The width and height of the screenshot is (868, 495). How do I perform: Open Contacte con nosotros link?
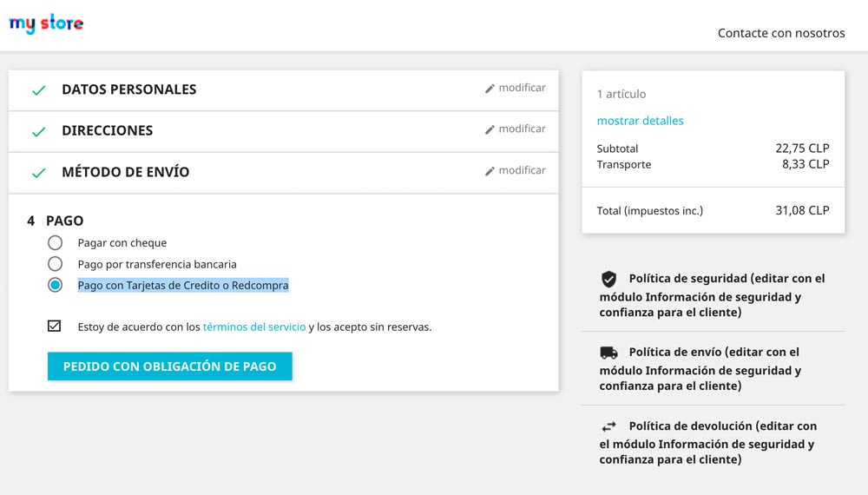pos(781,33)
